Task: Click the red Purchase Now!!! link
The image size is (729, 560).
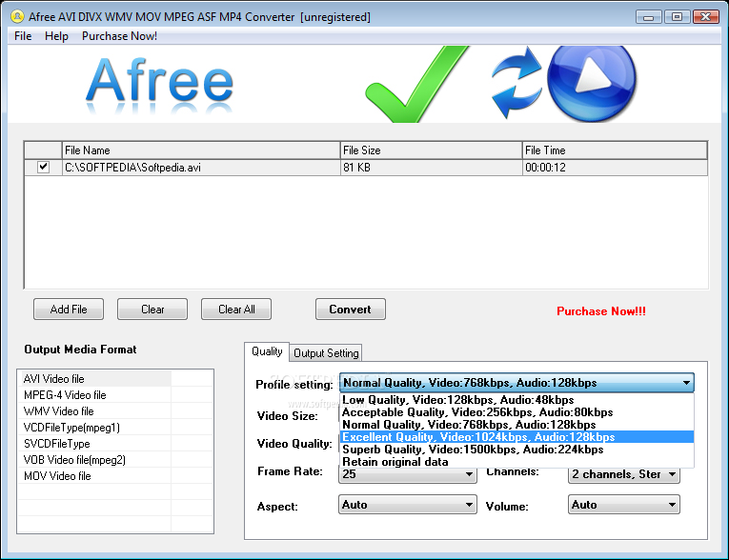Action: click(601, 311)
